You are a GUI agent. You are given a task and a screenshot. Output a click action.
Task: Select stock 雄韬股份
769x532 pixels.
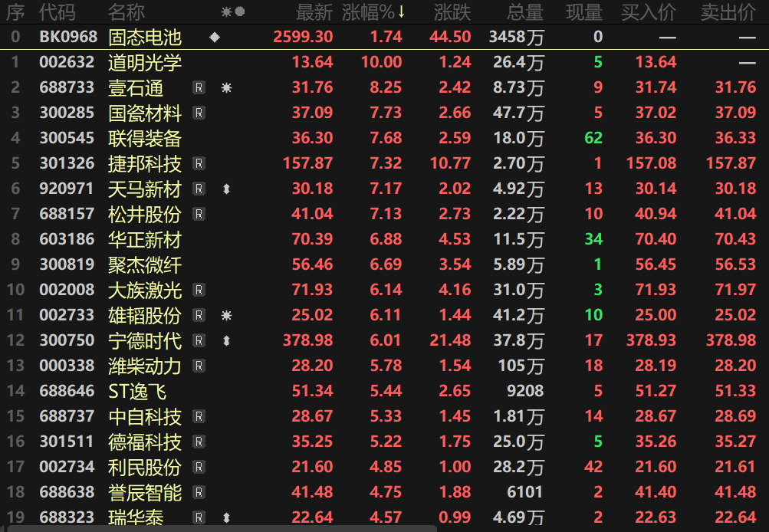click(145, 315)
